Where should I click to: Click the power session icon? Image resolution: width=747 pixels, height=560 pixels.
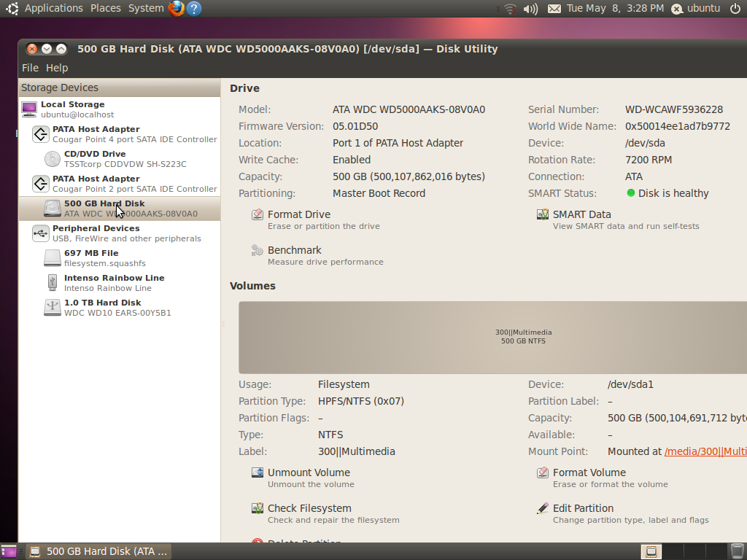tap(735, 8)
